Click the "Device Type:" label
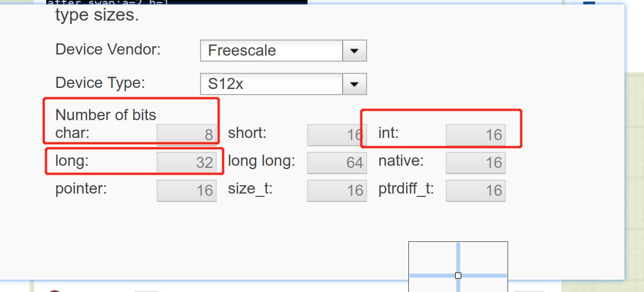The height and width of the screenshot is (292, 644). tap(100, 83)
